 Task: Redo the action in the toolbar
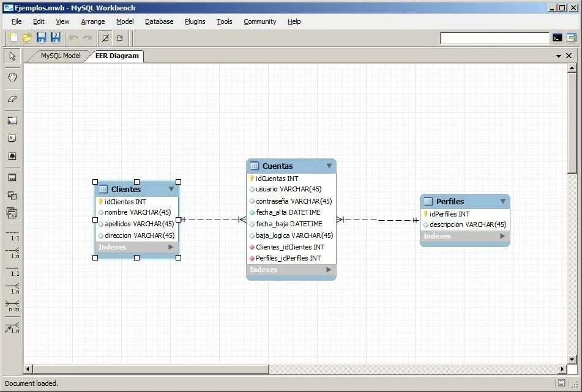point(88,38)
